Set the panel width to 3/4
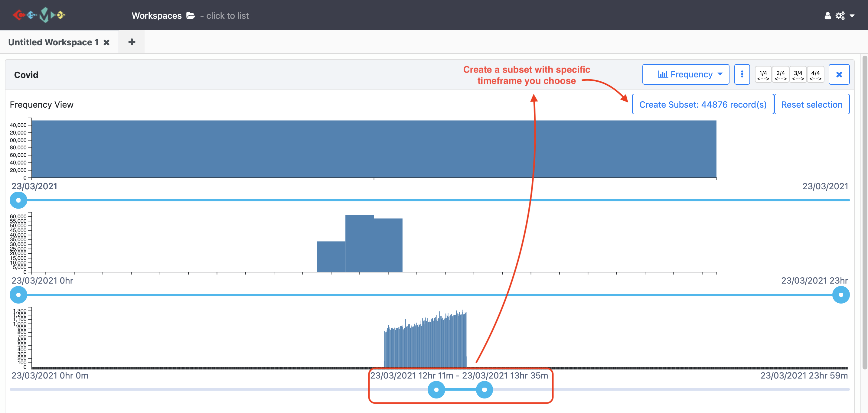The width and height of the screenshot is (868, 413). click(798, 75)
